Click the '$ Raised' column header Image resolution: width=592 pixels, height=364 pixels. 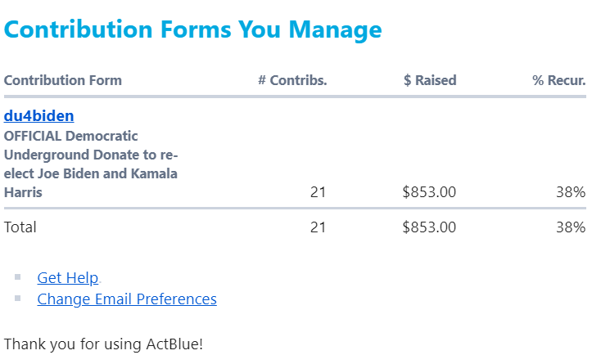pos(430,80)
